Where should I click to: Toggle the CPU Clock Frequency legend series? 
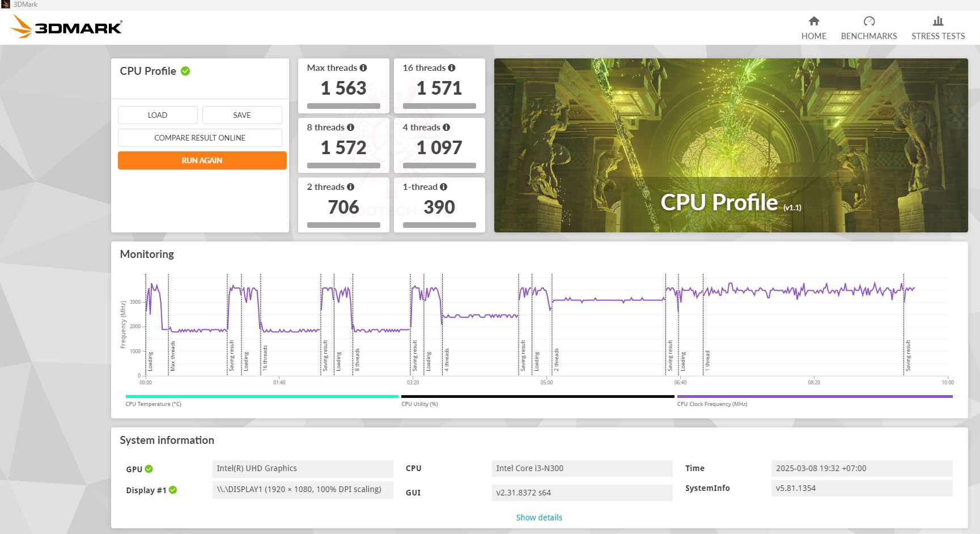pyautogui.click(x=814, y=400)
